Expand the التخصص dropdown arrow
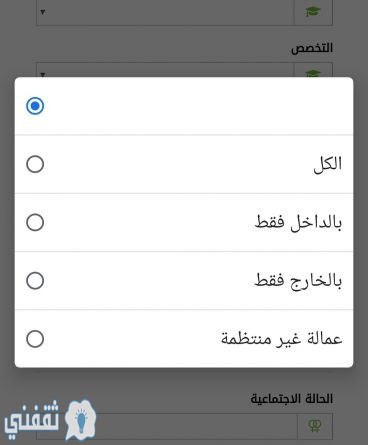 click(43, 74)
